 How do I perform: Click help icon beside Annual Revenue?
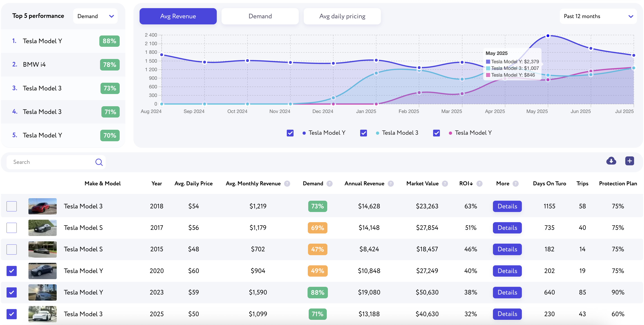click(x=391, y=184)
